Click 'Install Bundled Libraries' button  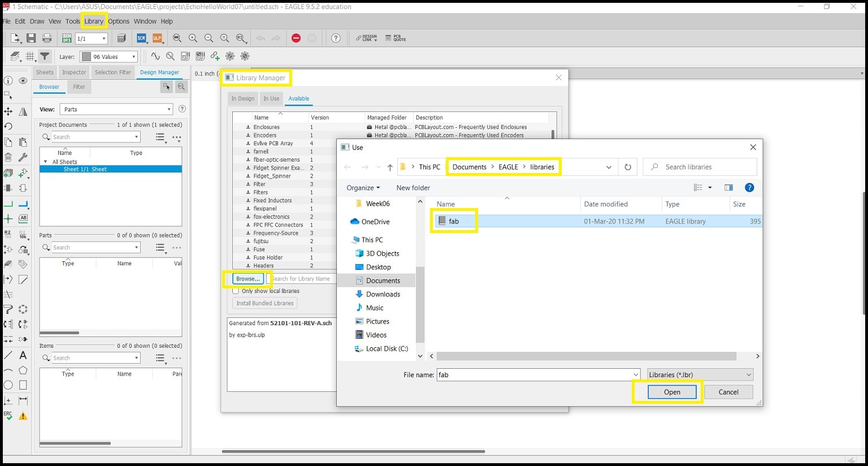(265, 303)
